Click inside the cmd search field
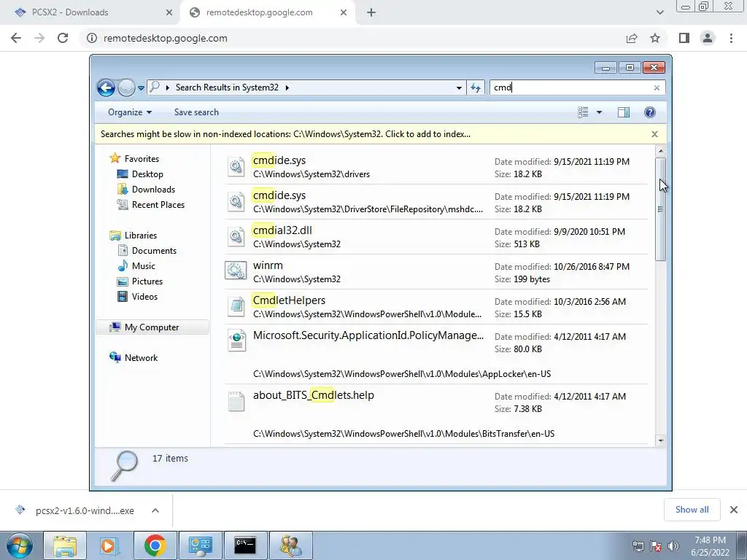This screenshot has width=747, height=560. tap(570, 87)
